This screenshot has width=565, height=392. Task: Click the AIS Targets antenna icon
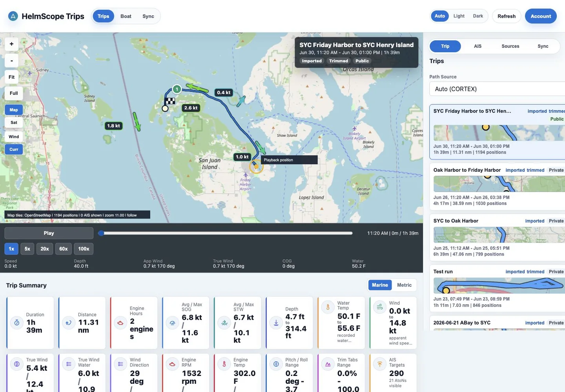point(379,364)
